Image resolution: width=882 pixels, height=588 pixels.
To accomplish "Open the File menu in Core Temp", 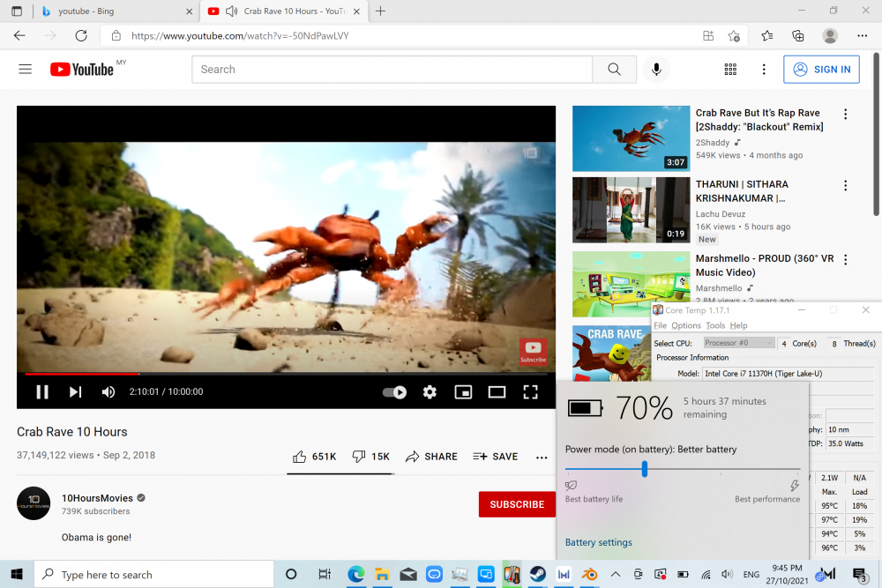I will (x=660, y=325).
